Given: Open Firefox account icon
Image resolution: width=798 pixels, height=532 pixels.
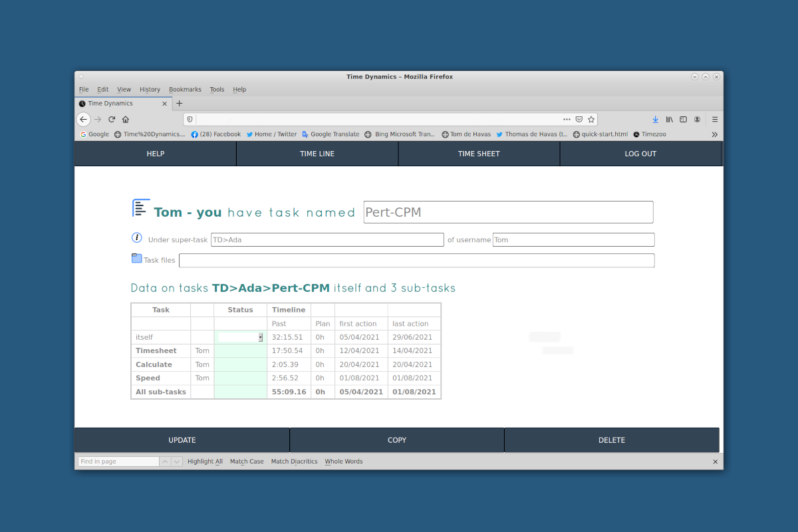Looking at the screenshot, I should [697, 119].
